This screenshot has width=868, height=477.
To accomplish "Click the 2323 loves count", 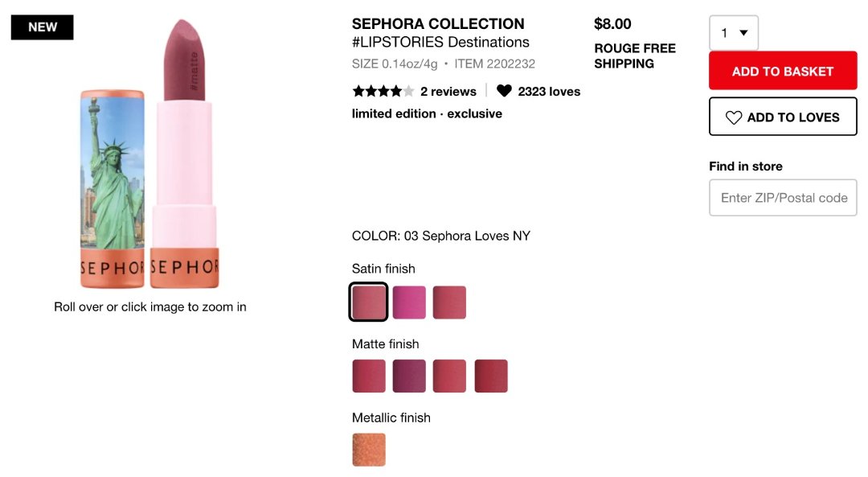I will 549,92.
